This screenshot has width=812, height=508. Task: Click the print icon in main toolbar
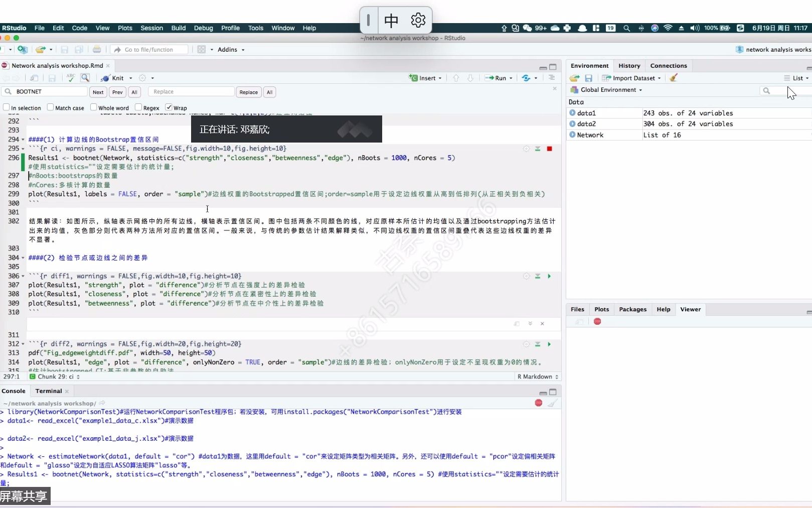(97, 49)
